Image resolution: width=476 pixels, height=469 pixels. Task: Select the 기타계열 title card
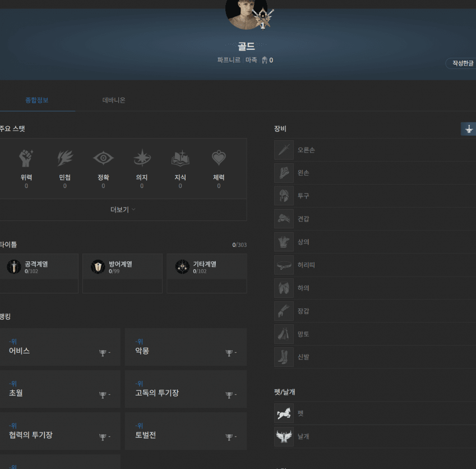point(206,273)
